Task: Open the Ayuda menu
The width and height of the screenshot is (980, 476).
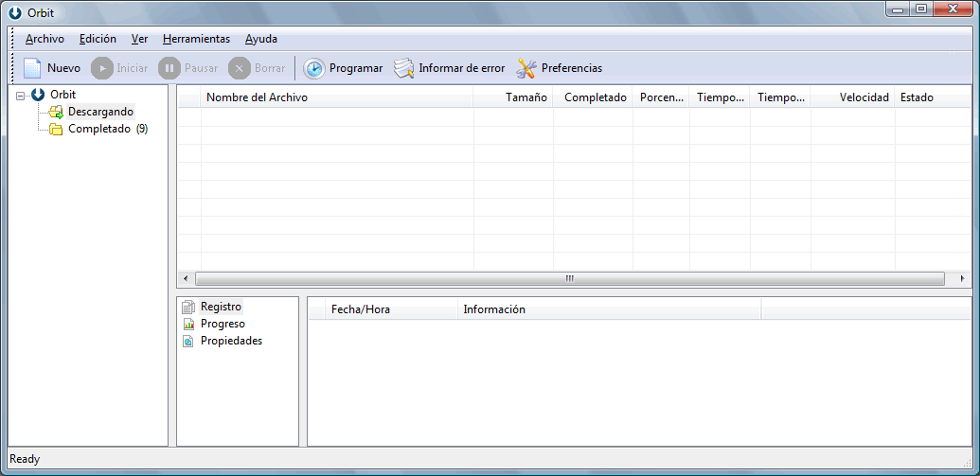Action: click(261, 39)
